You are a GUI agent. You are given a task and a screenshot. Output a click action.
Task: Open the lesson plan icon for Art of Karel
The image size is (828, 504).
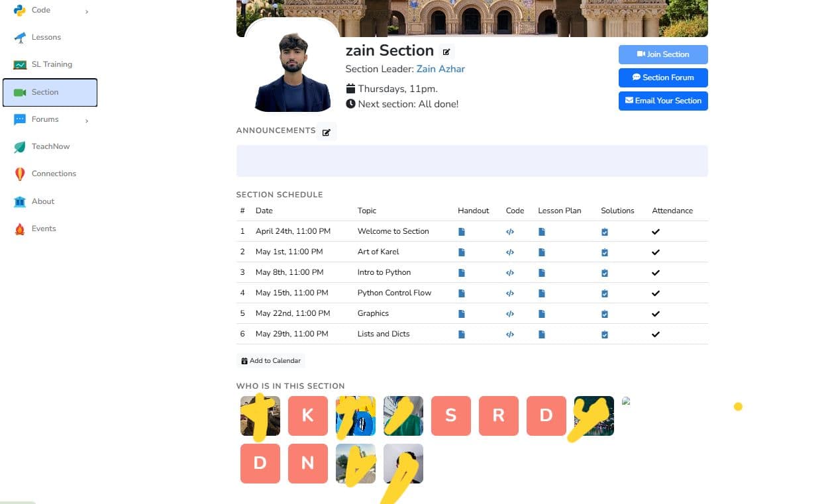point(542,252)
